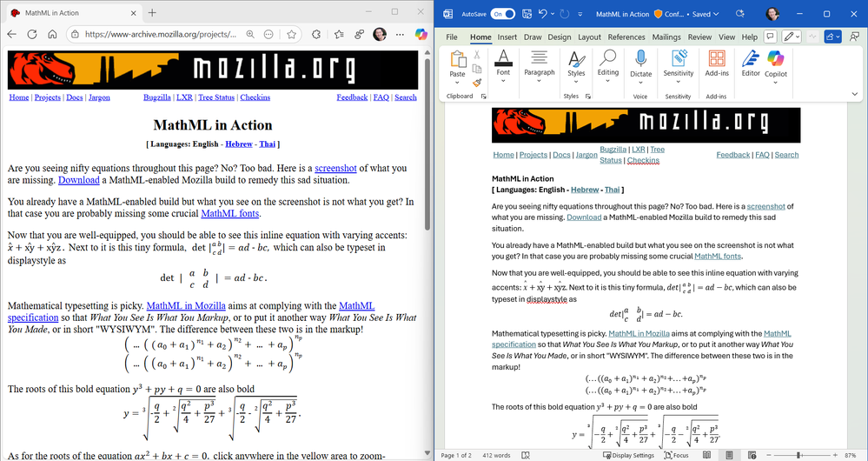Viewport: 868px width, 461px height.
Task: Open screenshot link in browser page
Action: [x=335, y=169]
